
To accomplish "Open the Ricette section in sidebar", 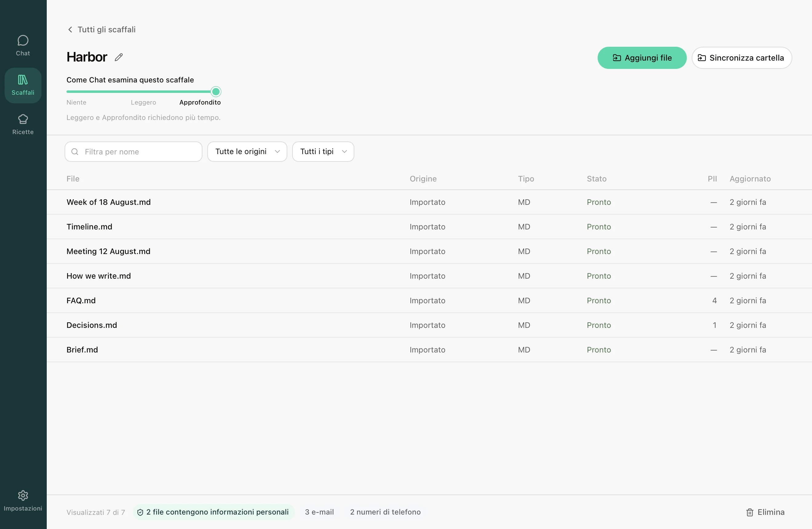I will (23, 125).
